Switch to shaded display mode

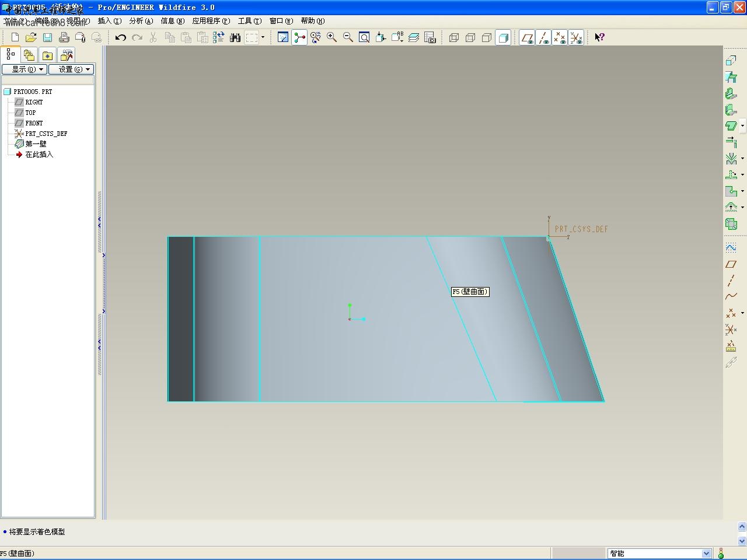(x=503, y=37)
